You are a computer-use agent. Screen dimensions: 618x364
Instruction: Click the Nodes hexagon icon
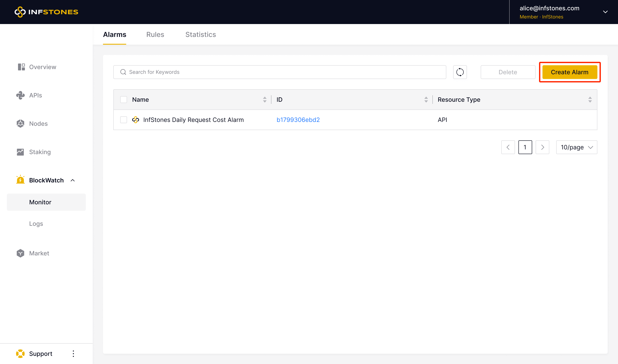click(20, 124)
